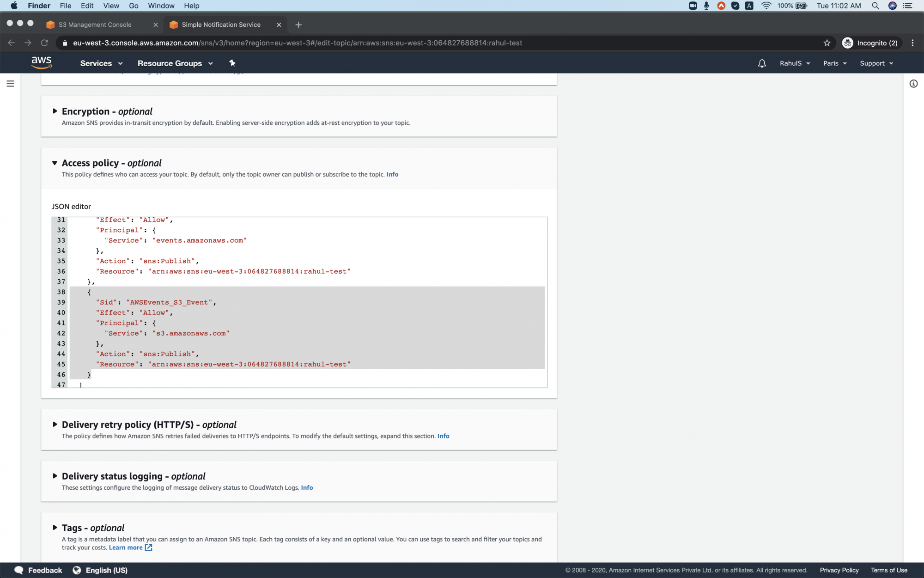Place cursor on JSON line 42 s3.amazonaws.com
Screen dimensions: 924x578
point(191,333)
